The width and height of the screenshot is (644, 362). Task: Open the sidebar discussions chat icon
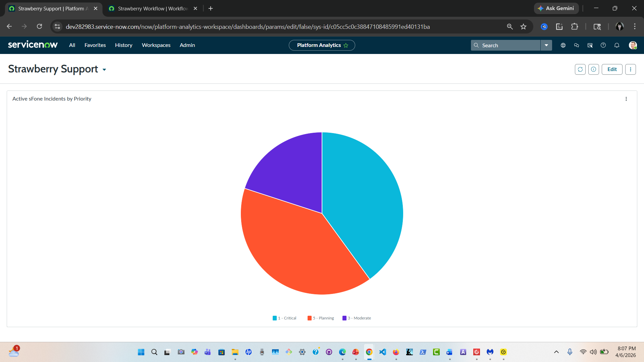(577, 45)
